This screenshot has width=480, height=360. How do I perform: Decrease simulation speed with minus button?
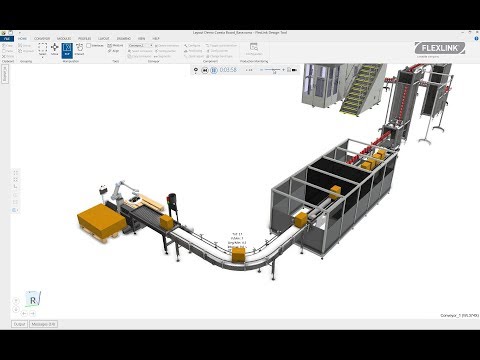pos(262,70)
